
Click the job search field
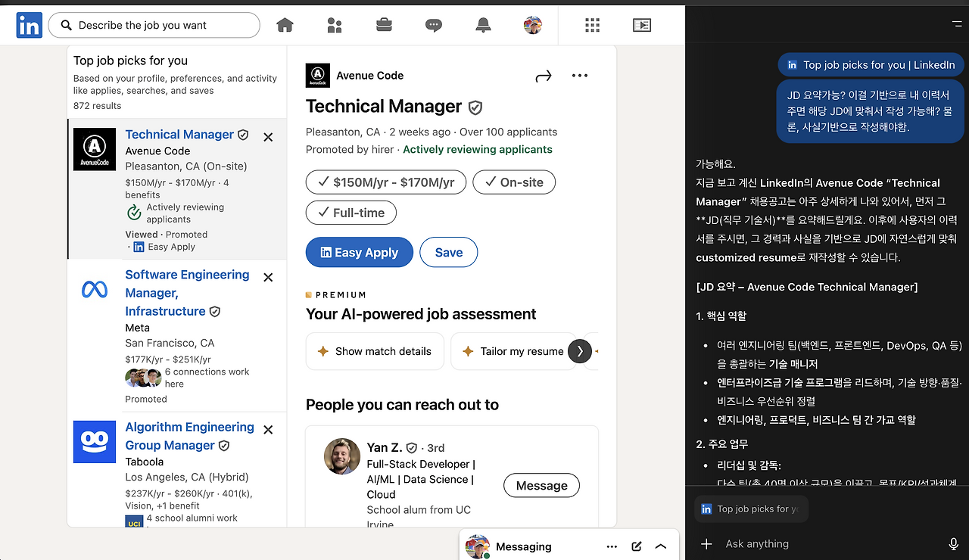[x=154, y=25]
